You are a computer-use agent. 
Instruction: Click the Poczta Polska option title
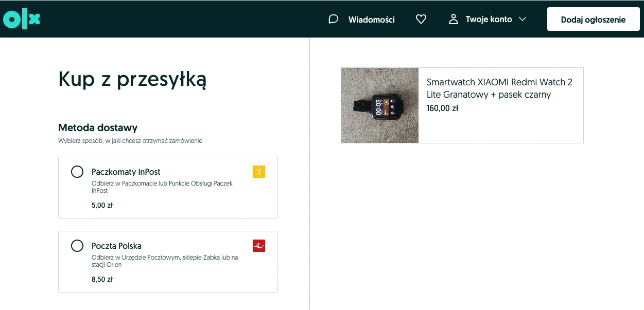tap(116, 246)
